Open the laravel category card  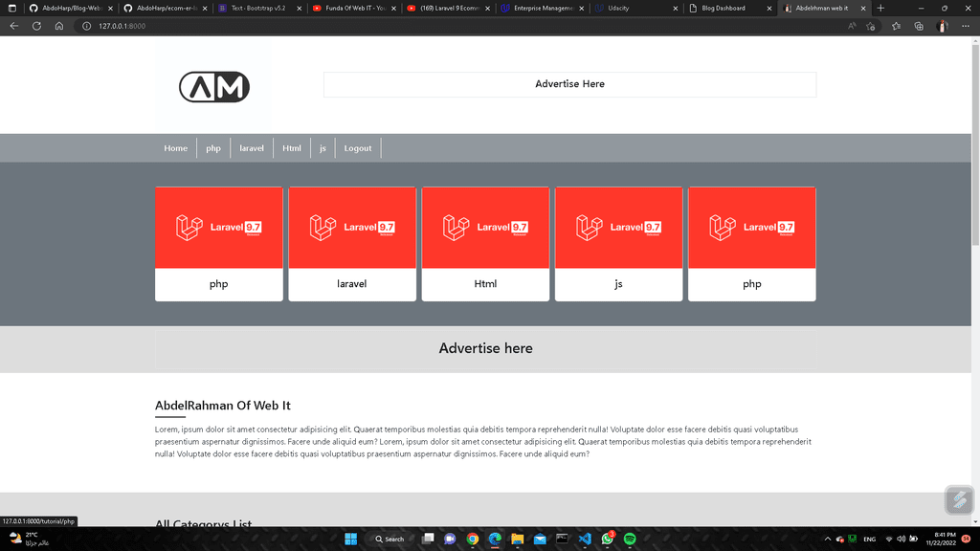pos(352,244)
